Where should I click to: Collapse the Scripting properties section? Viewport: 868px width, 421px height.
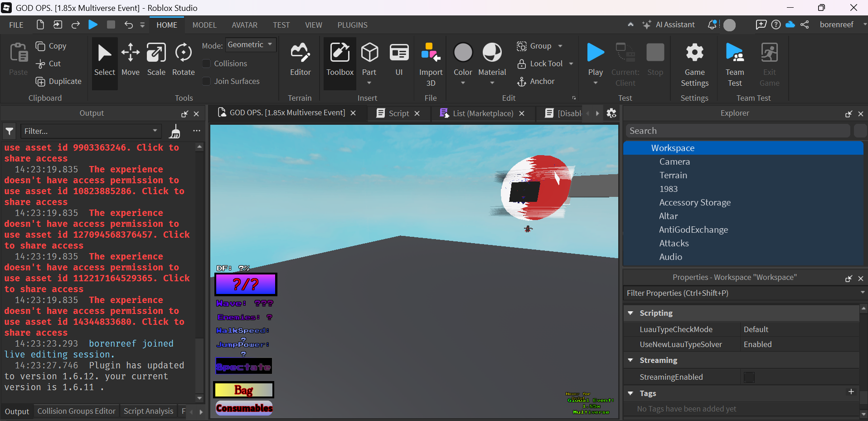point(631,313)
